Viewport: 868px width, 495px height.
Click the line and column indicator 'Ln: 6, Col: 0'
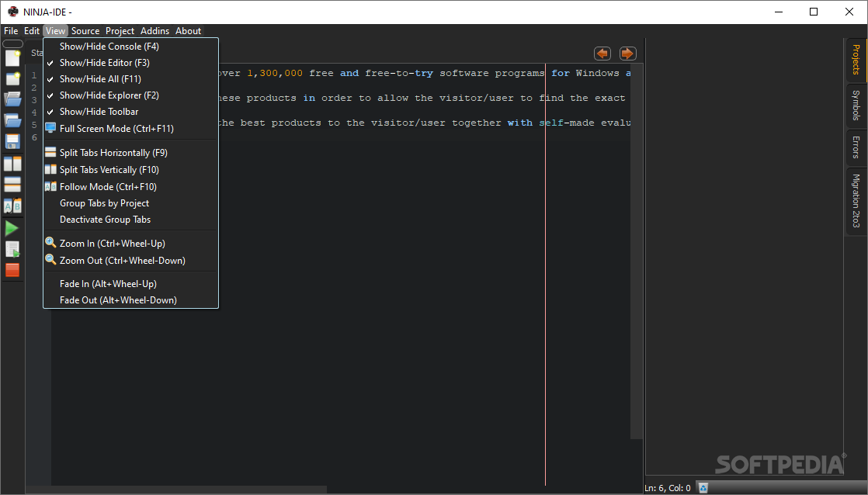[668, 488]
